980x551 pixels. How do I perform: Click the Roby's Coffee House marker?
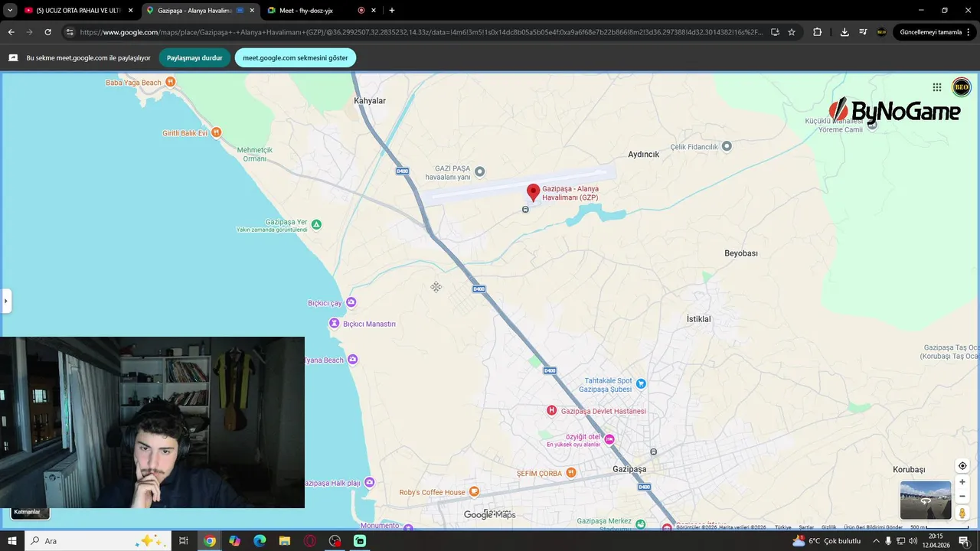474,491
